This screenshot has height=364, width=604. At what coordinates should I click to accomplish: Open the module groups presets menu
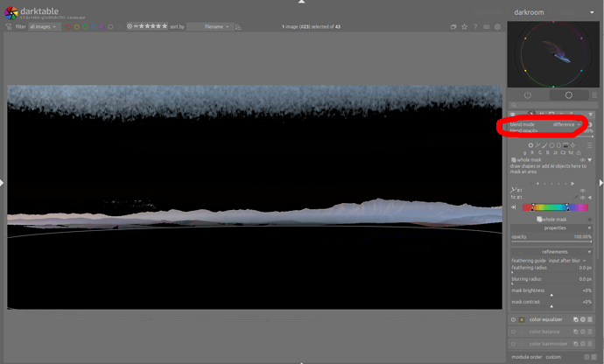594,95
